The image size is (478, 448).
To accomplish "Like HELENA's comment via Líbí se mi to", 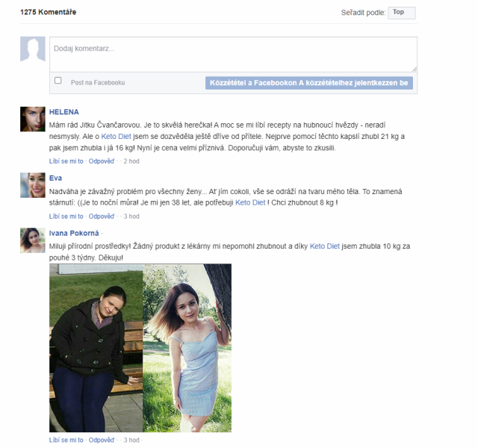I will [66, 161].
